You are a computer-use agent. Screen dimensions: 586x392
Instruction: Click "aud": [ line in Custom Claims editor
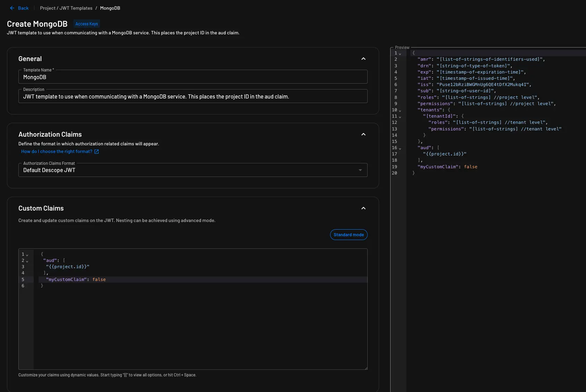coord(54,261)
